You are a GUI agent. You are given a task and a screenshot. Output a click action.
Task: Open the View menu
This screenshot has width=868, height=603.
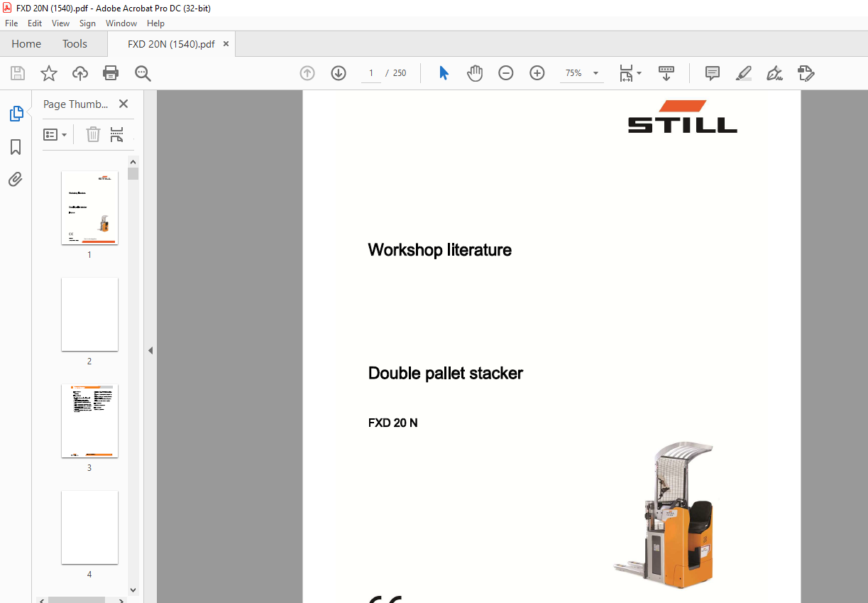click(60, 23)
